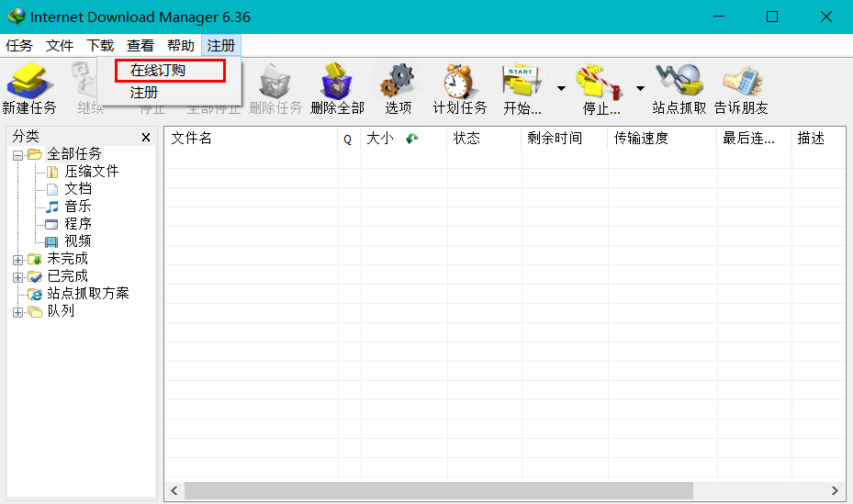Image resolution: width=853 pixels, height=504 pixels.
Task: Click the 未完成 folder icon
Action: point(35,259)
